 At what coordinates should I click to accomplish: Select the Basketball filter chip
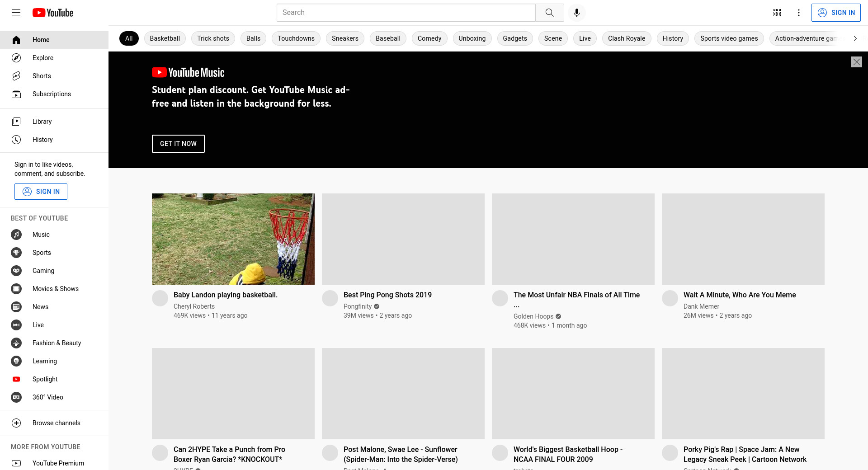tap(165, 38)
